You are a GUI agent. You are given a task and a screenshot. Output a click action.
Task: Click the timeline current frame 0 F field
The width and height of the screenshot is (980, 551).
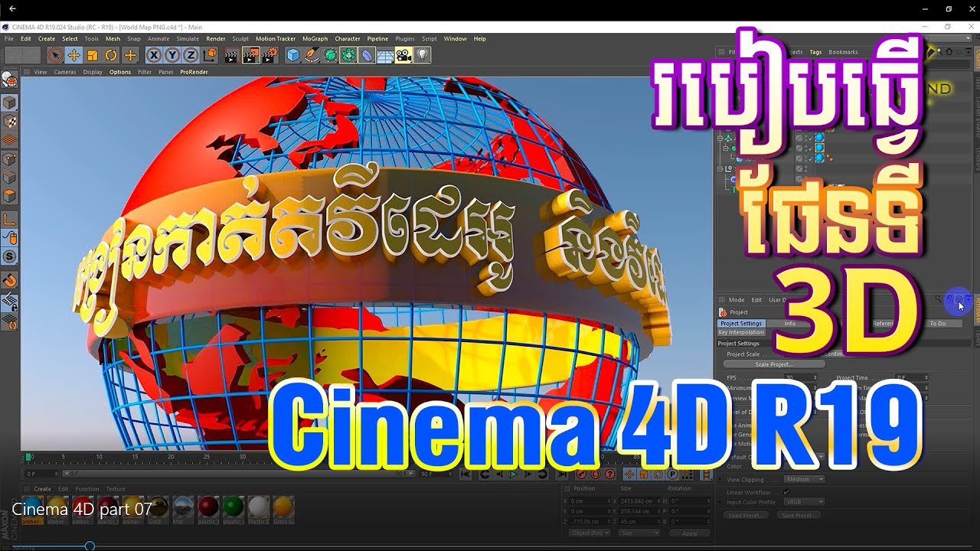[41, 474]
